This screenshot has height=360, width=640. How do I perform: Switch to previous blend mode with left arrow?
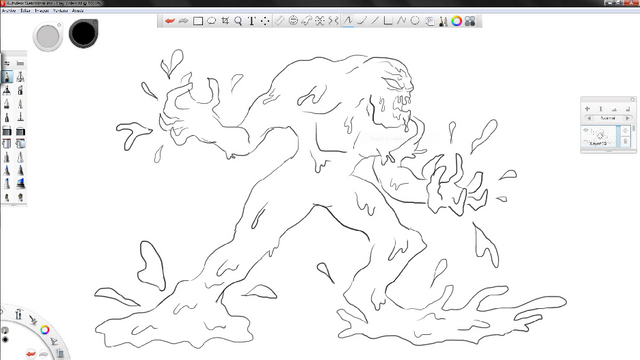[x=589, y=118]
